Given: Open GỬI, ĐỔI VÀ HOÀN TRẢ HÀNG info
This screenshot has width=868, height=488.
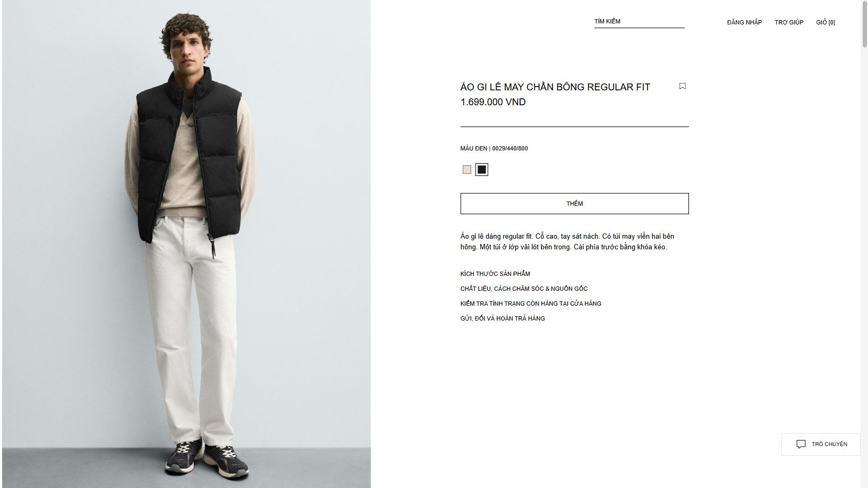Looking at the screenshot, I should tap(503, 318).
